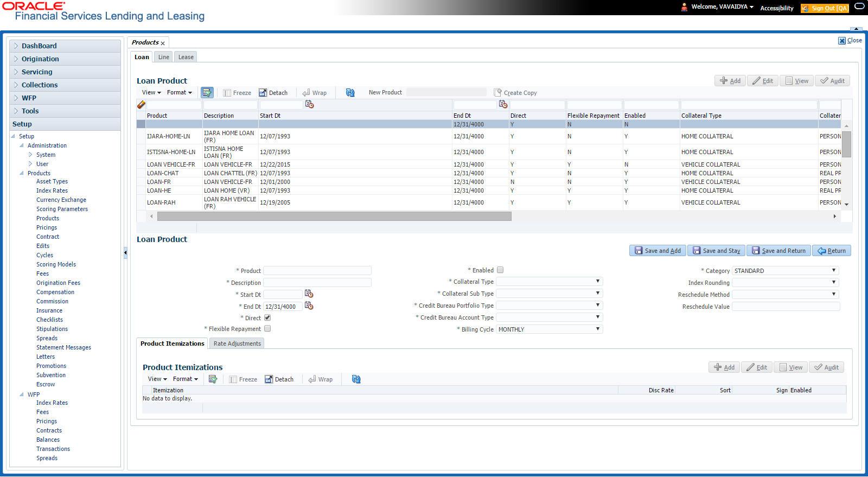Open the Product Itemizations Format menu
The width and height of the screenshot is (868, 477).
pos(185,379)
